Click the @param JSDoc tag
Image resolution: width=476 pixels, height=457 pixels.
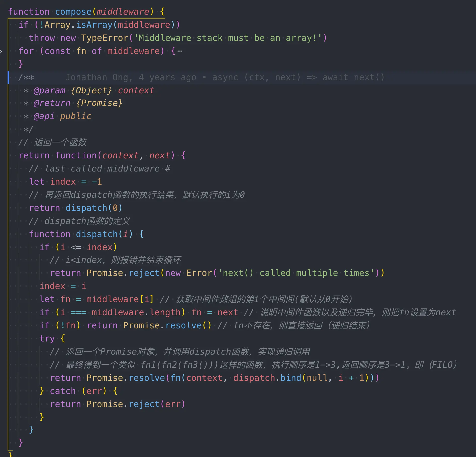[x=49, y=91]
